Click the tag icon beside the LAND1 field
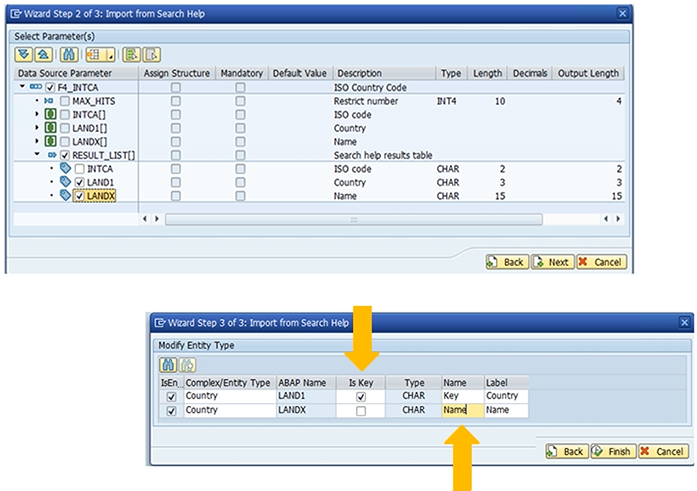The width and height of the screenshot is (697, 491). pos(66,183)
